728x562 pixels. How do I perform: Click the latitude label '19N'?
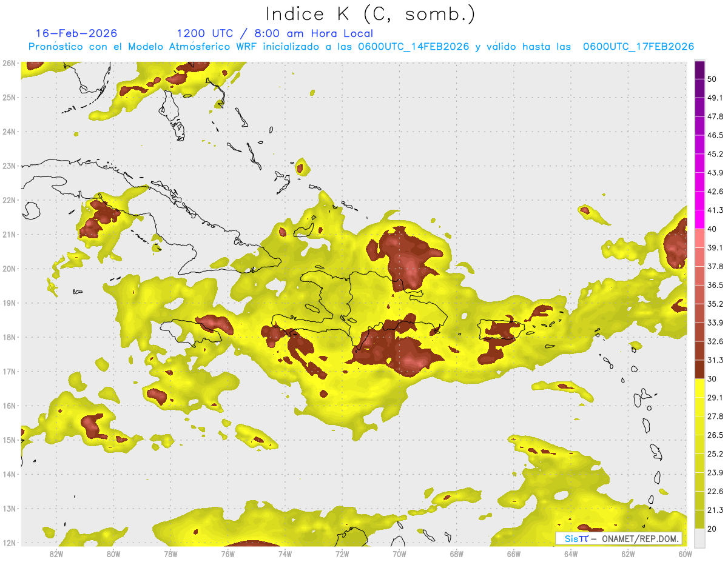coord(9,303)
